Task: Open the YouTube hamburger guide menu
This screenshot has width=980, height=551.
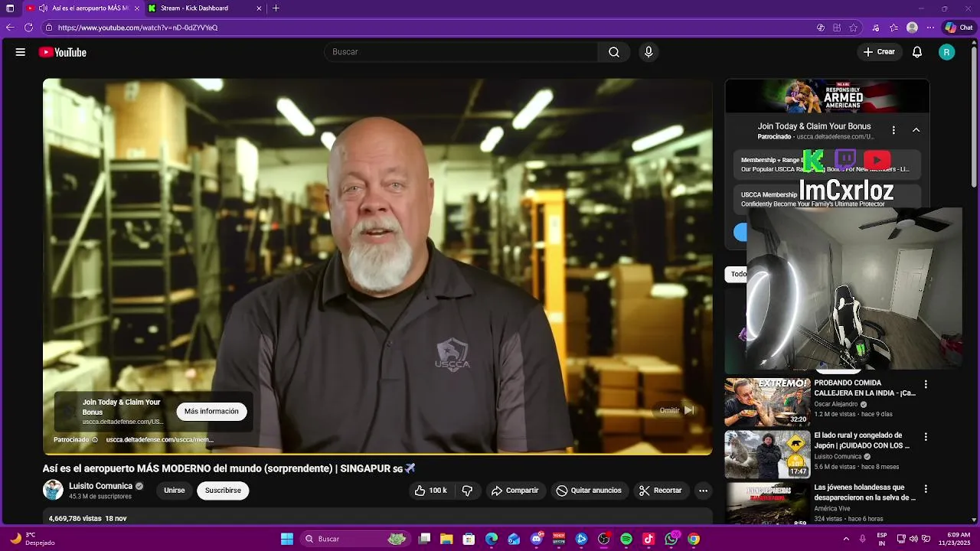Action: [x=21, y=52]
